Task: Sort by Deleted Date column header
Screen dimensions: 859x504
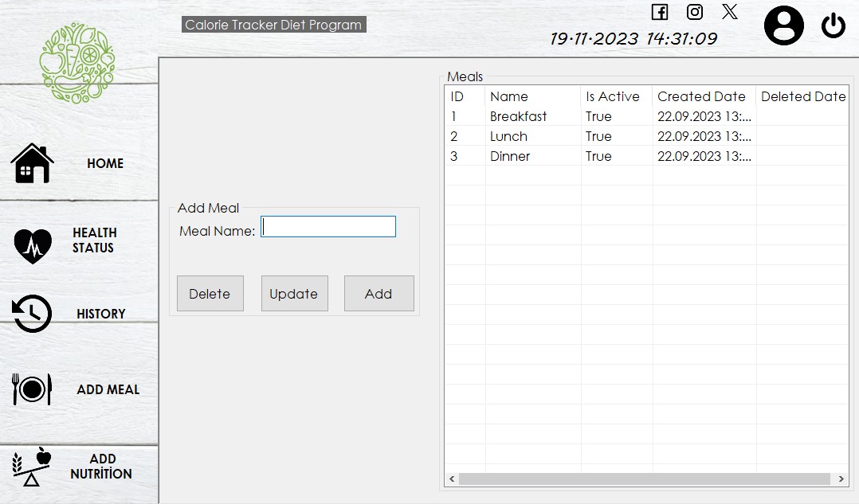Action: (803, 96)
